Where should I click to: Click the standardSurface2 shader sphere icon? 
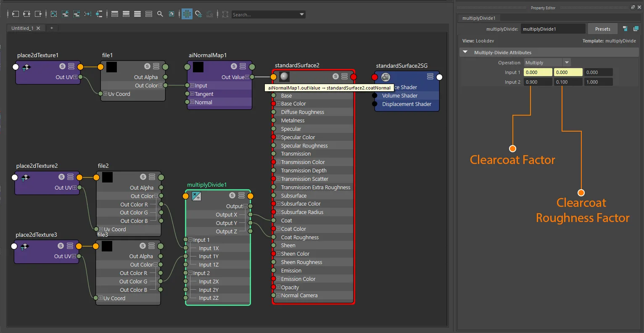click(x=284, y=77)
